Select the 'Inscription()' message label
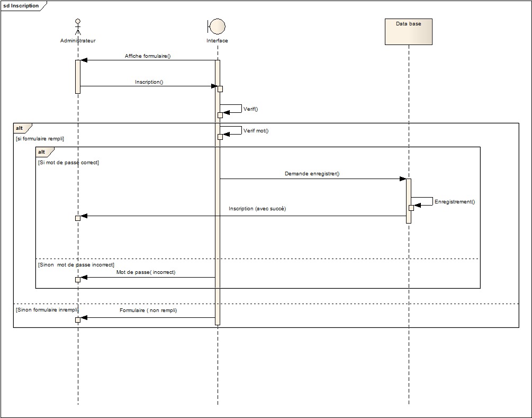The image size is (532, 418). [x=149, y=82]
